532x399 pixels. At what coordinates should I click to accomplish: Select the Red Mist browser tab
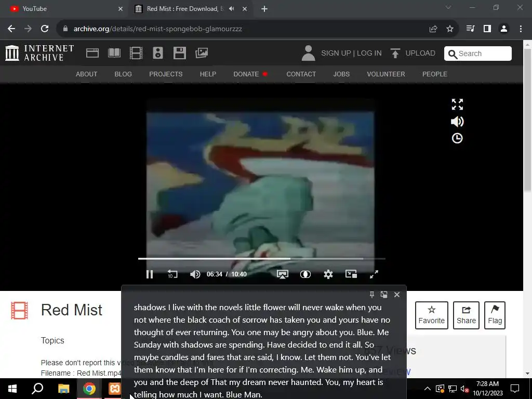[190, 9]
